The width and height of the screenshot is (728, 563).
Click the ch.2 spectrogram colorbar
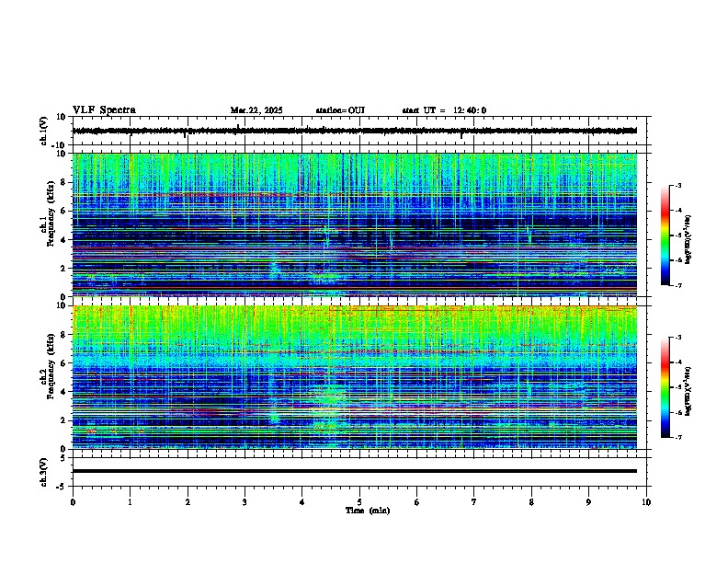(665, 387)
